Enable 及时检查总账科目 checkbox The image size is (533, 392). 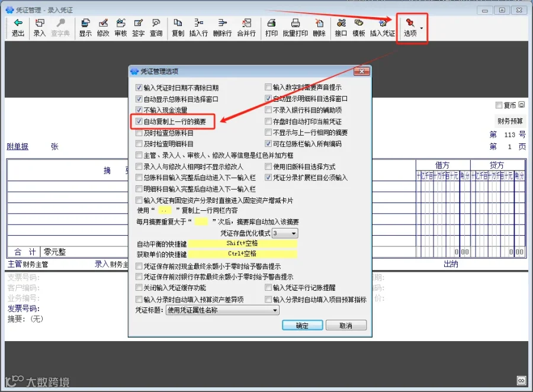pos(139,133)
